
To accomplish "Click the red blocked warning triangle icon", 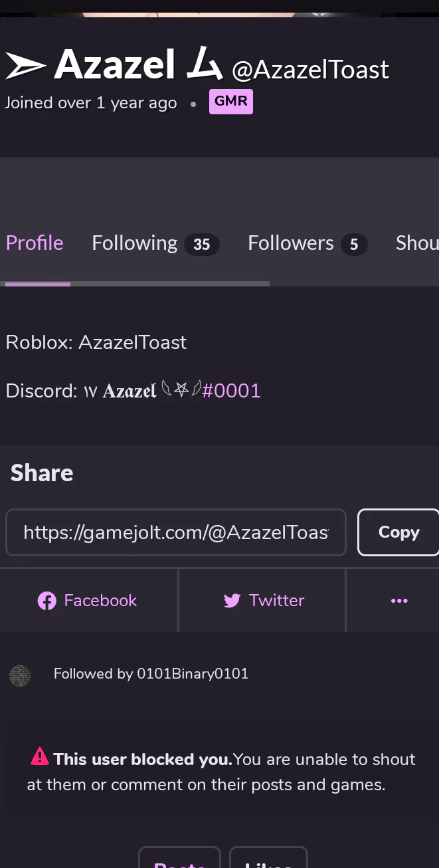I will point(40,756).
